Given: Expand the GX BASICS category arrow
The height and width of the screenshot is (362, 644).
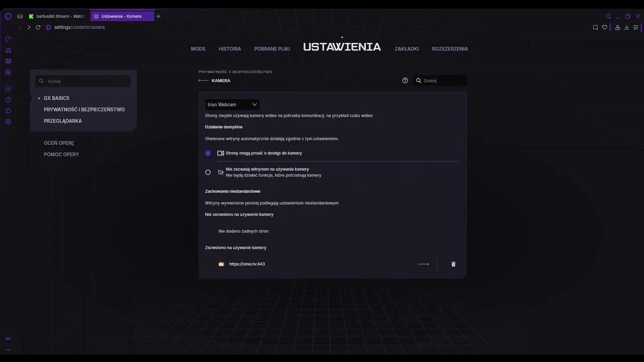Looking at the screenshot, I should point(39,98).
